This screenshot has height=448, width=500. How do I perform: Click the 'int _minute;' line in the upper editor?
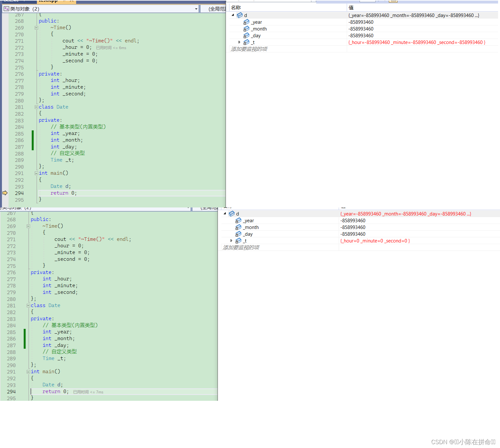(x=68, y=87)
